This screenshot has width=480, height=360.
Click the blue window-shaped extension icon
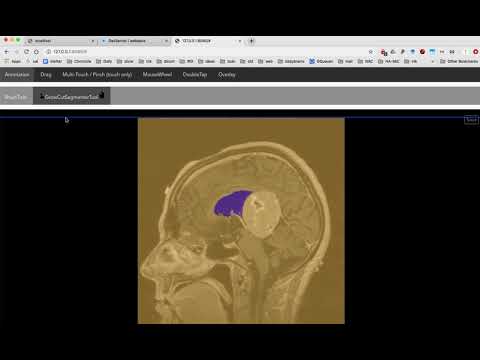pos(432,52)
